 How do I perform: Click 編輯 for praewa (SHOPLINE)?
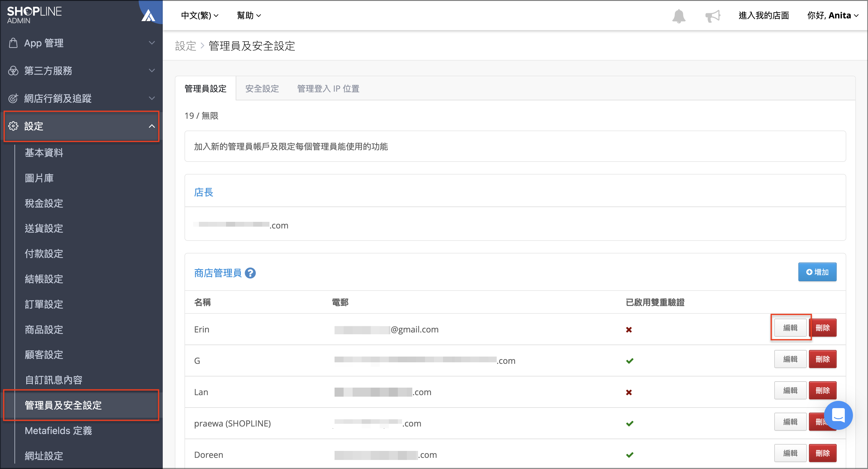pyautogui.click(x=790, y=422)
